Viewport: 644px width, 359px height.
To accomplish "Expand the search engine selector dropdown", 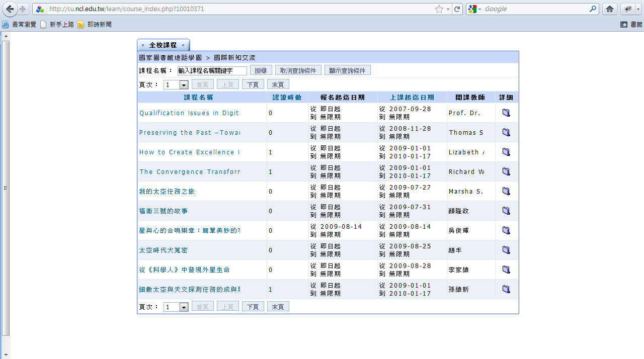I will tap(475, 9).
